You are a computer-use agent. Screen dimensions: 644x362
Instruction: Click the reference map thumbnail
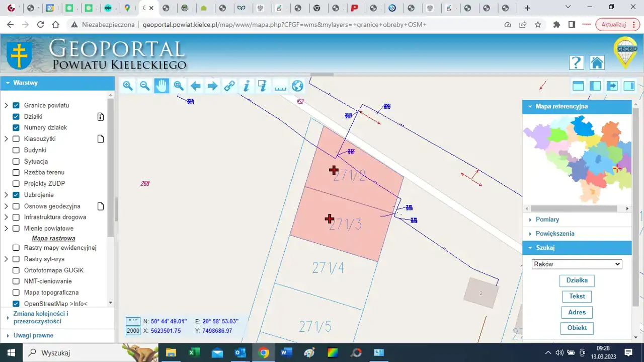pyautogui.click(x=577, y=159)
